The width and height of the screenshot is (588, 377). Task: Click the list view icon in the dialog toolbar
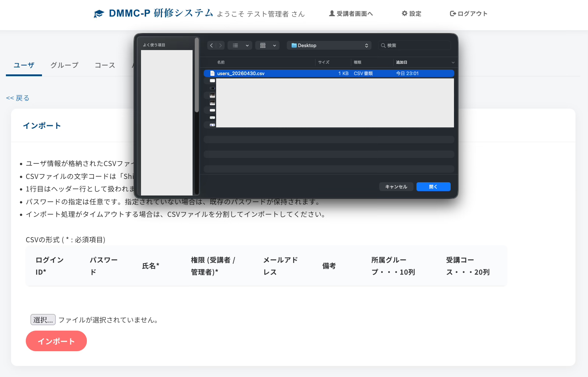[x=236, y=45]
